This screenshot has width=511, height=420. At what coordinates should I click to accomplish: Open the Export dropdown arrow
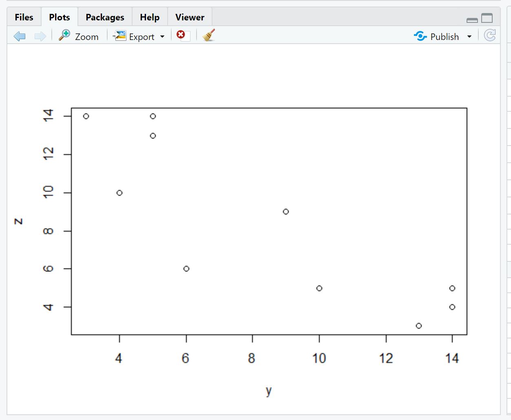[163, 36]
